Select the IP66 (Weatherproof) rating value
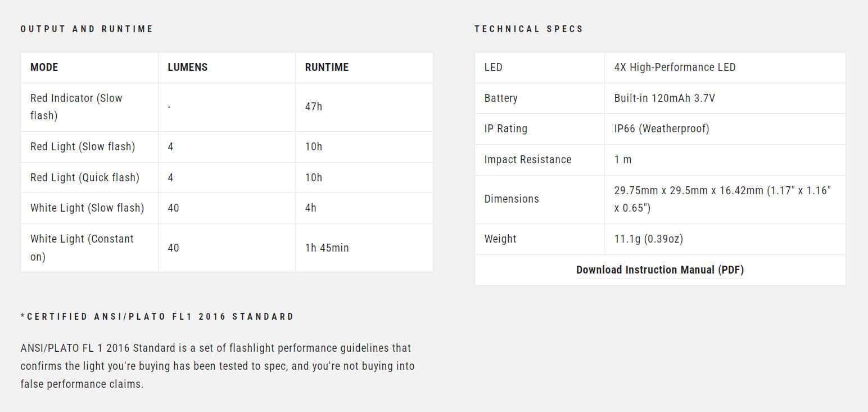The image size is (868, 412). click(x=662, y=129)
